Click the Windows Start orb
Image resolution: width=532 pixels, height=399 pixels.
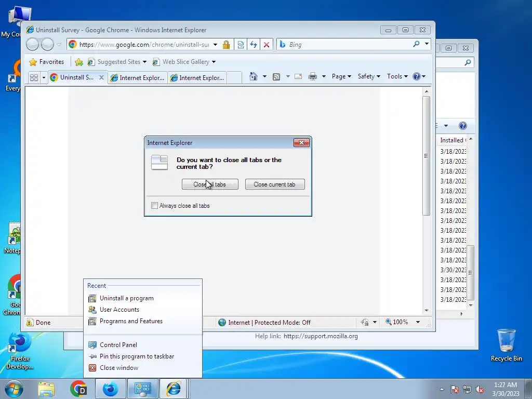[x=14, y=389]
